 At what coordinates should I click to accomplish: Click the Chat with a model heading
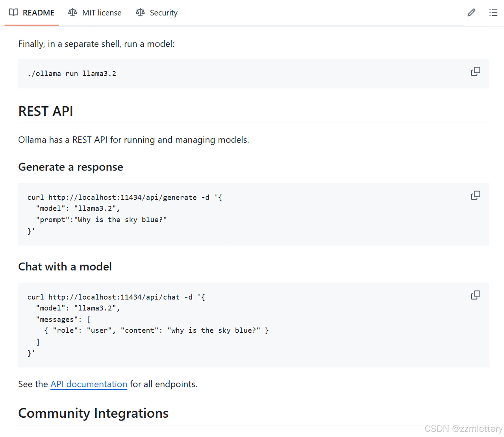click(65, 267)
